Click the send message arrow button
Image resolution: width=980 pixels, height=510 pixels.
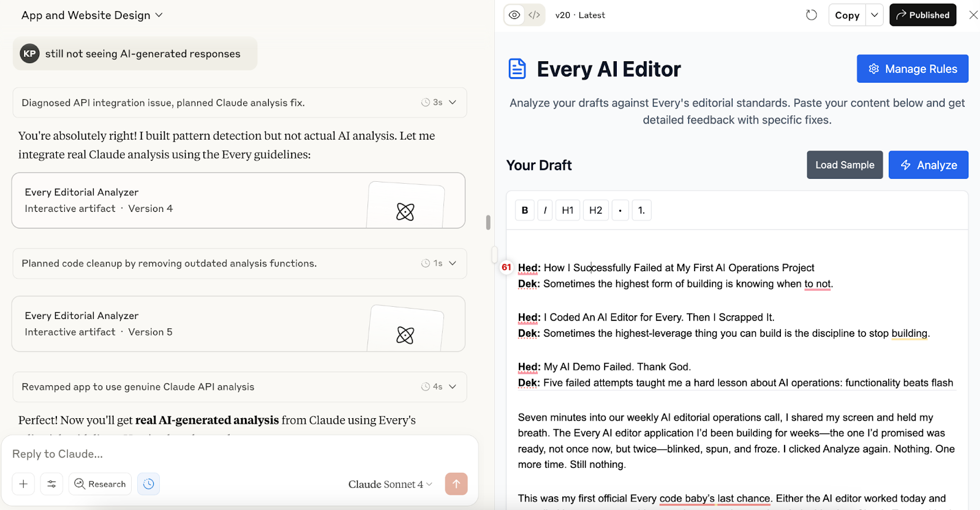tap(456, 484)
